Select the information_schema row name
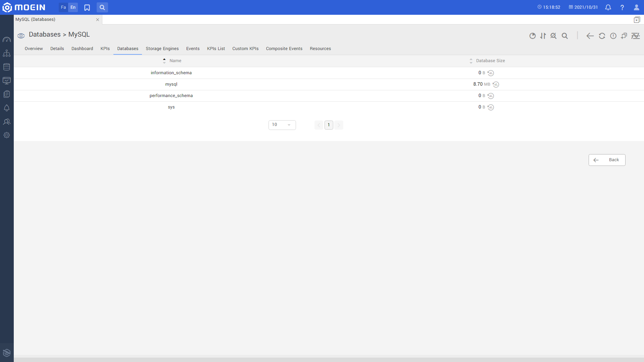This screenshot has height=362, width=644. tap(171, 73)
